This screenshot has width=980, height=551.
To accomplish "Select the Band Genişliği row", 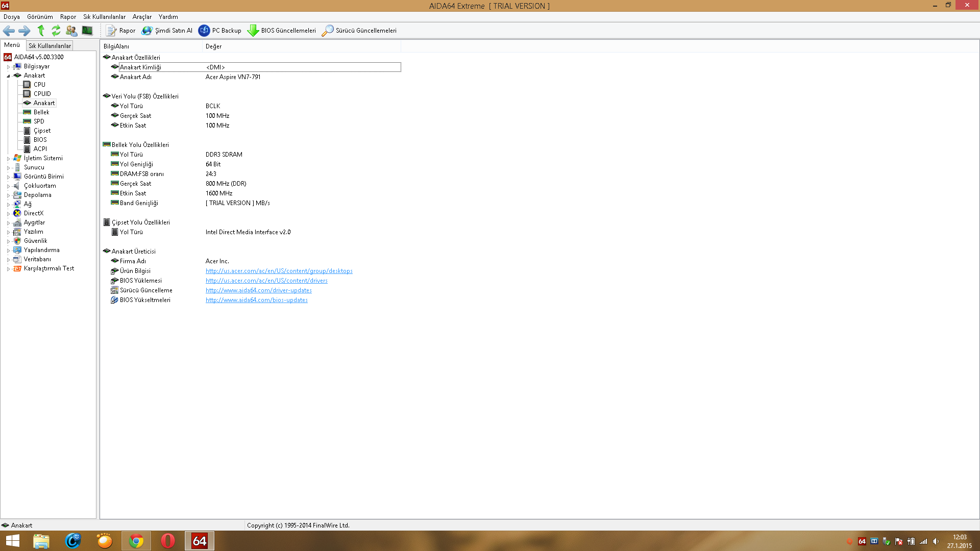I will 251,203.
